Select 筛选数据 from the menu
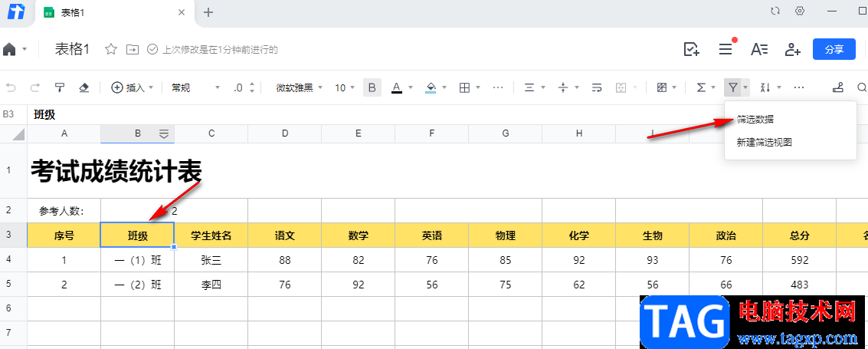This screenshot has height=349, width=868. pos(755,120)
